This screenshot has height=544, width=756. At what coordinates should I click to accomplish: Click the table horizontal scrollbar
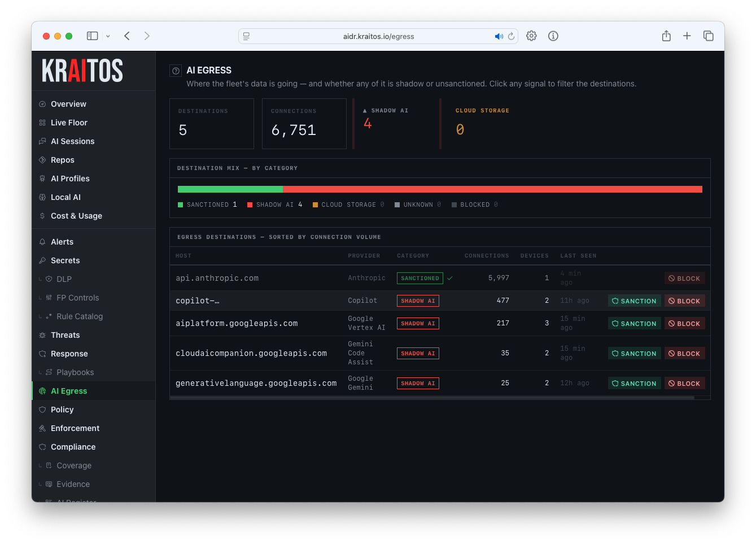point(432,398)
